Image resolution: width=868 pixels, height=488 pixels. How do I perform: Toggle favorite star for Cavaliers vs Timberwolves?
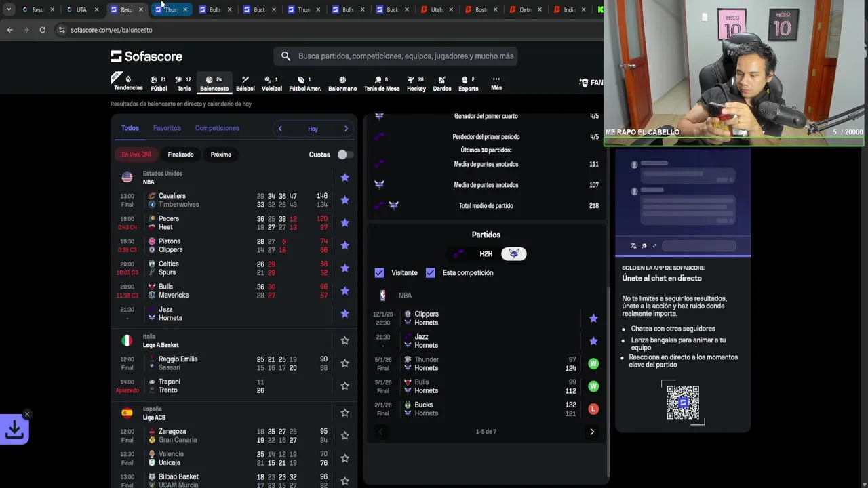(x=344, y=200)
